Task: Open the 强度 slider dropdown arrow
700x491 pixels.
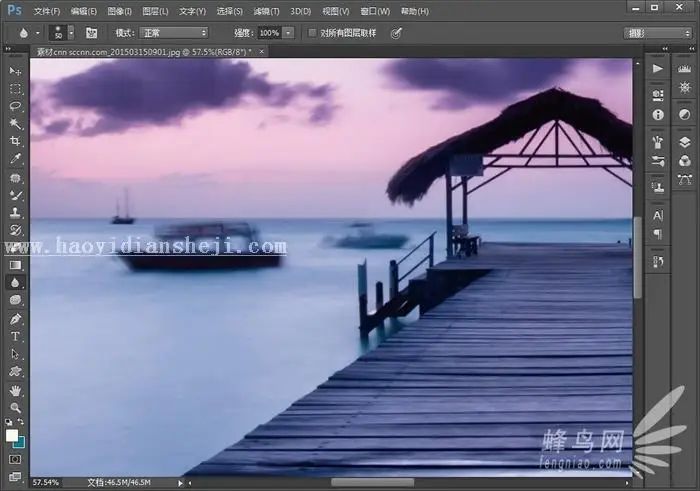Action: coord(288,33)
